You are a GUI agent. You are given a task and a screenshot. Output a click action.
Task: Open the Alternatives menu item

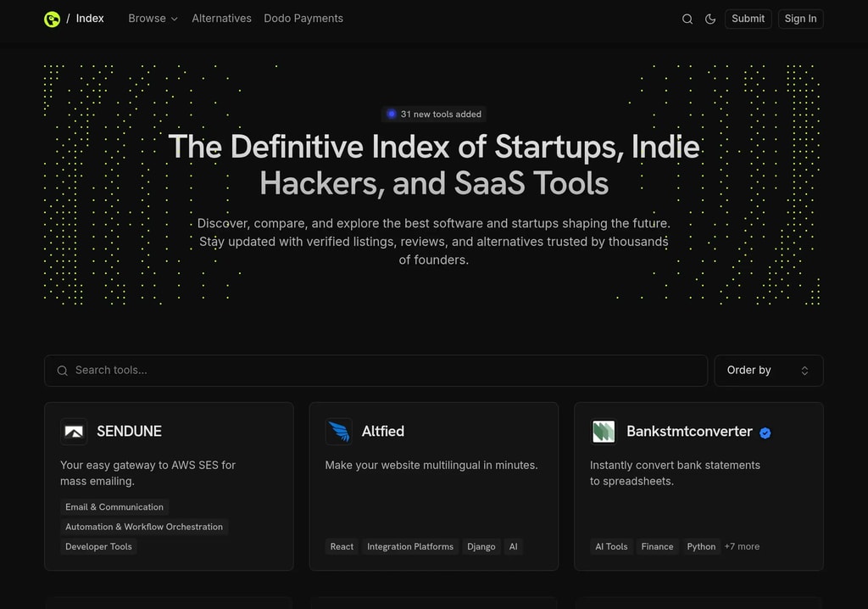point(221,18)
